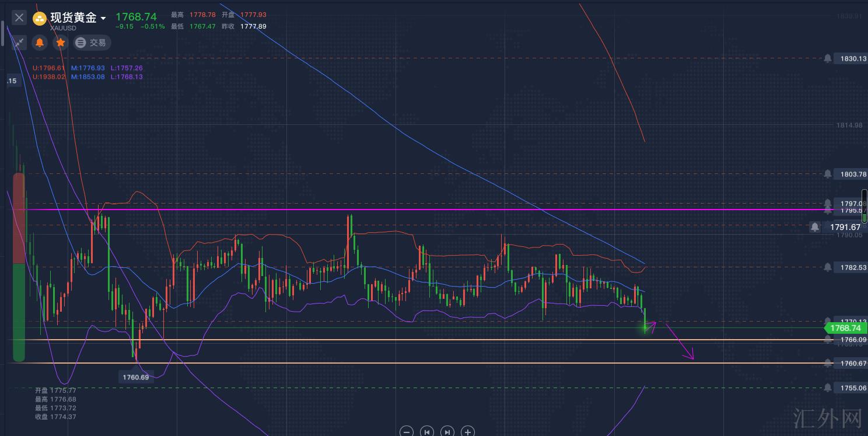Open the 交易 trade button
This screenshot has width=868, height=436.
(x=92, y=43)
